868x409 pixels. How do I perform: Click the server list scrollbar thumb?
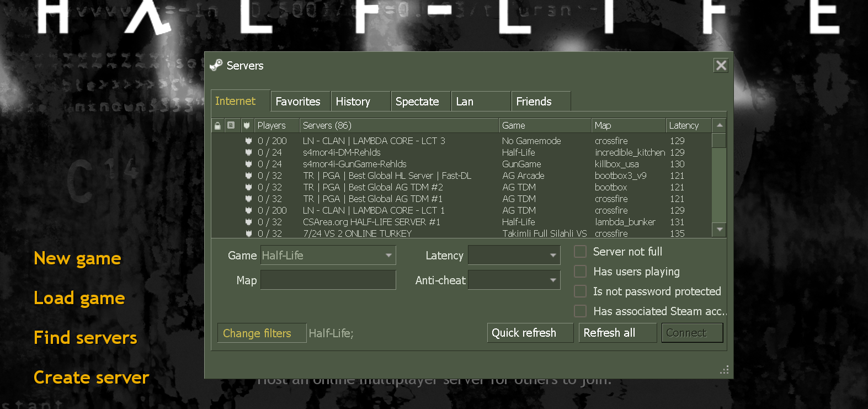point(719,140)
